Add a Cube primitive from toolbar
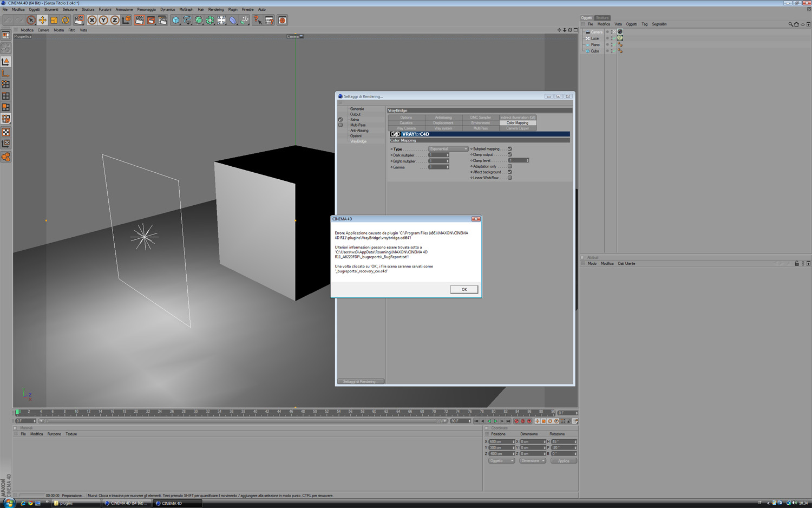 point(176,20)
